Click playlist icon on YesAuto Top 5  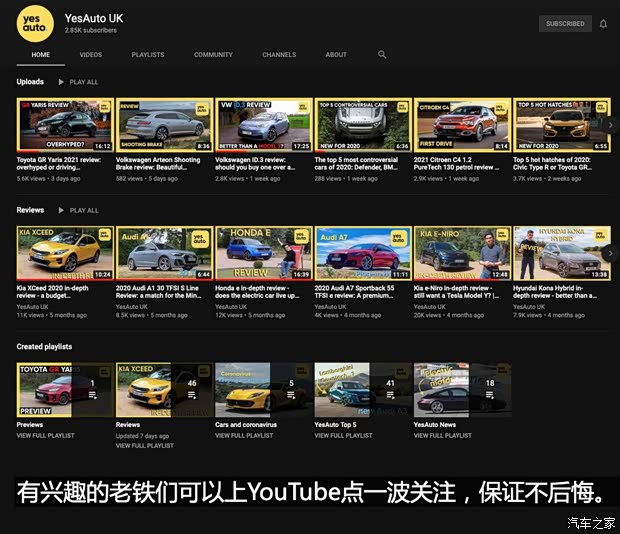(390, 395)
